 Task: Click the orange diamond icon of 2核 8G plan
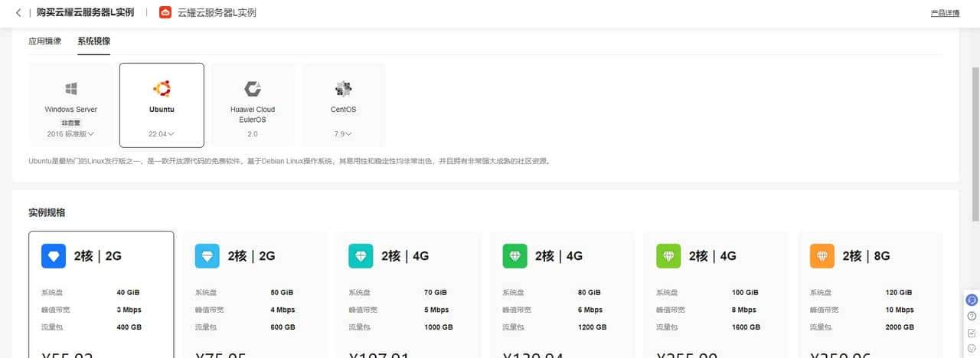coord(822,256)
